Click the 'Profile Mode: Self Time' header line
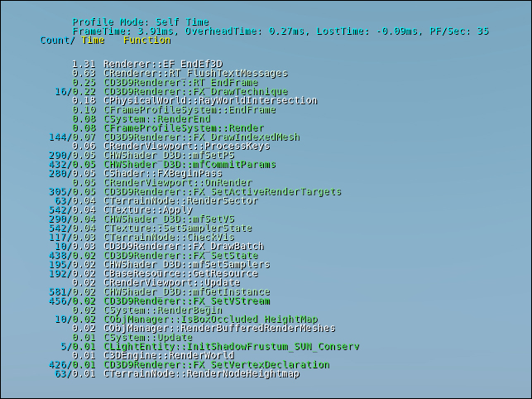Image resolution: width=532 pixels, height=399 pixels. click(x=141, y=22)
